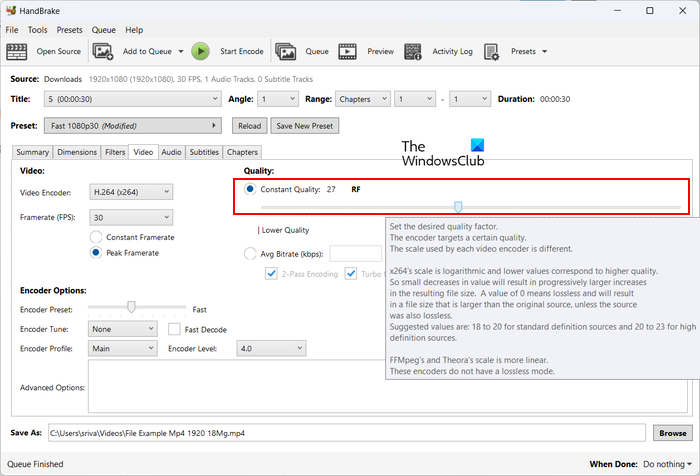Viewport: 700px width, 476px height.
Task: Toggle the 2-Pass Encoding checkbox
Action: pyautogui.click(x=271, y=273)
